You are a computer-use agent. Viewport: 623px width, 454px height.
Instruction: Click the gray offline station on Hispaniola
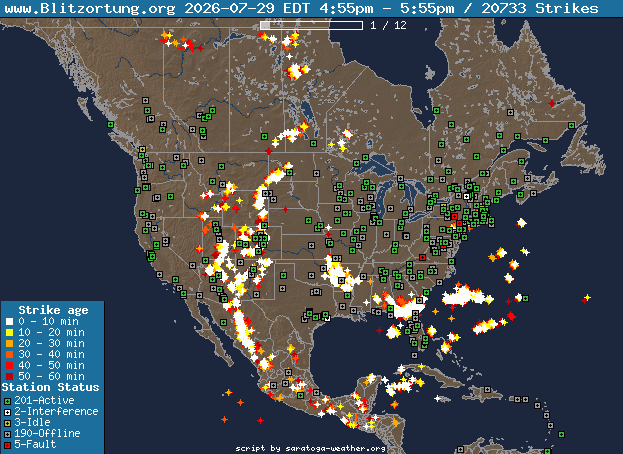pos(488,390)
